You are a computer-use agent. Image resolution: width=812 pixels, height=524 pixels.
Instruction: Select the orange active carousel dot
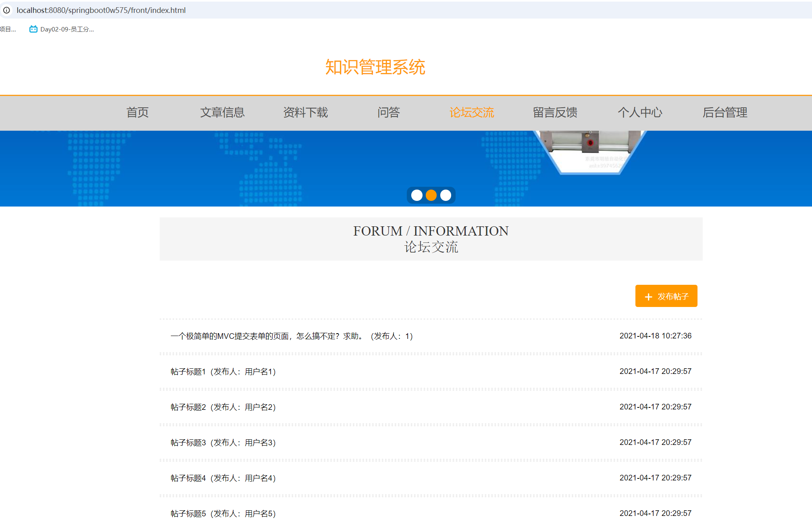click(x=431, y=195)
